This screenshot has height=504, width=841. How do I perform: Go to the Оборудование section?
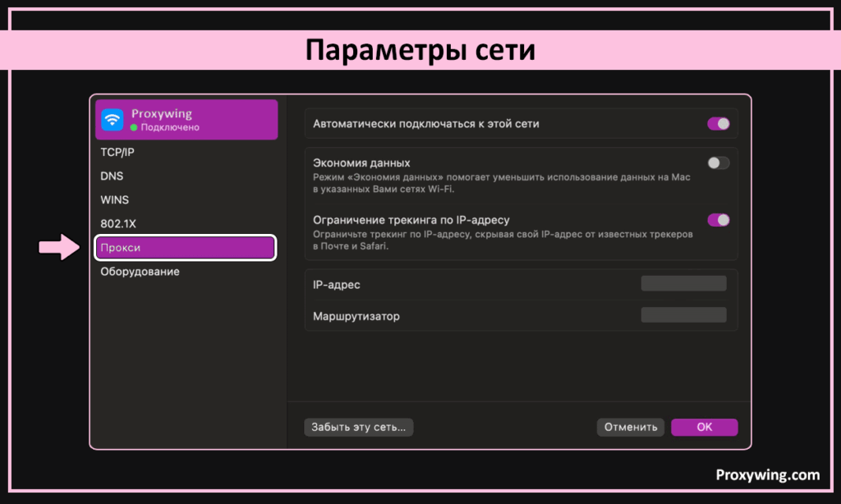click(140, 272)
